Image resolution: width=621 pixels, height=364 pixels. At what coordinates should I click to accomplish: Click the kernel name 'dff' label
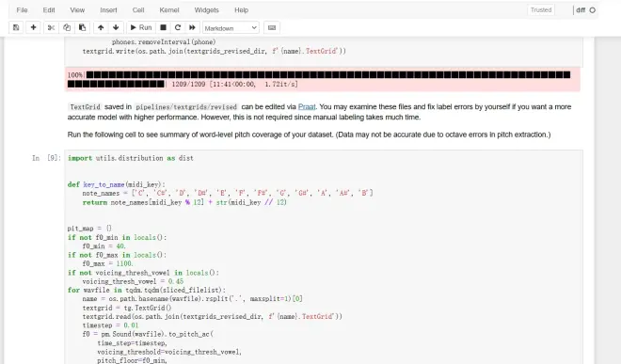pyautogui.click(x=581, y=10)
